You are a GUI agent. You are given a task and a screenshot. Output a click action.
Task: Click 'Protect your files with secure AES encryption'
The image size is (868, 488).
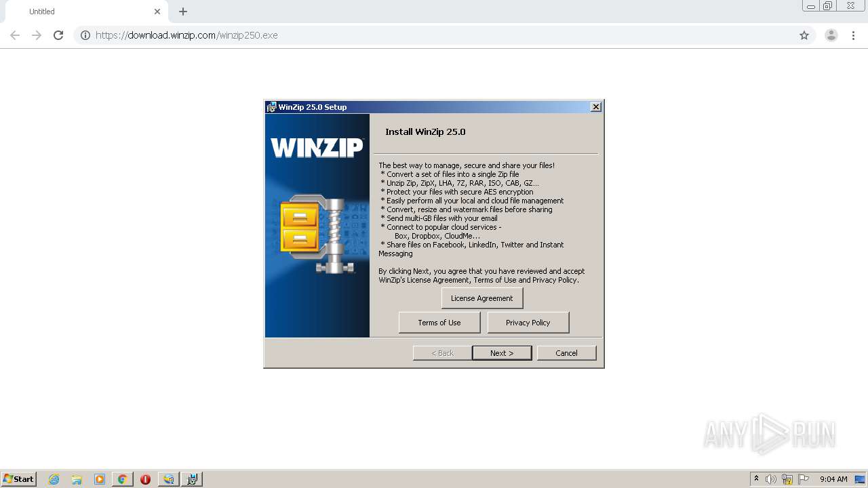tap(457, 192)
